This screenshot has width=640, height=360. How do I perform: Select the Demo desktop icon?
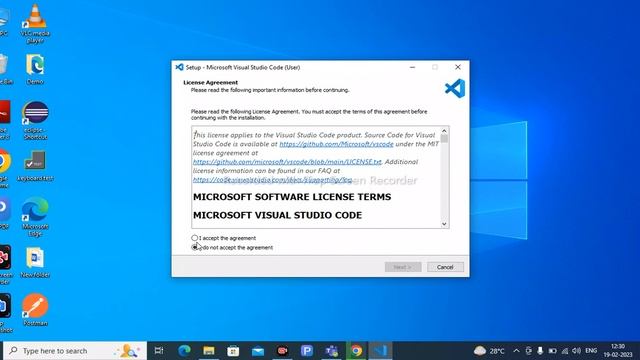pyautogui.click(x=35, y=69)
